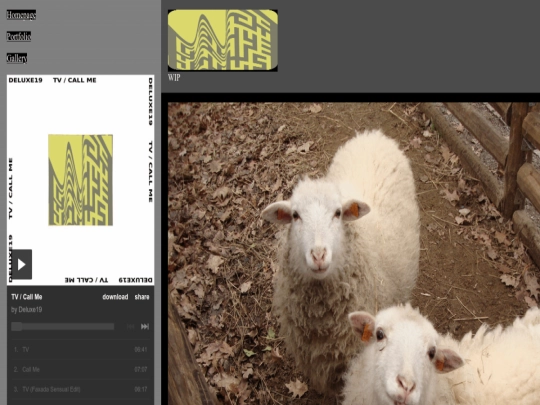
Task: Click the album cover artwork in player
Action: pos(81,180)
